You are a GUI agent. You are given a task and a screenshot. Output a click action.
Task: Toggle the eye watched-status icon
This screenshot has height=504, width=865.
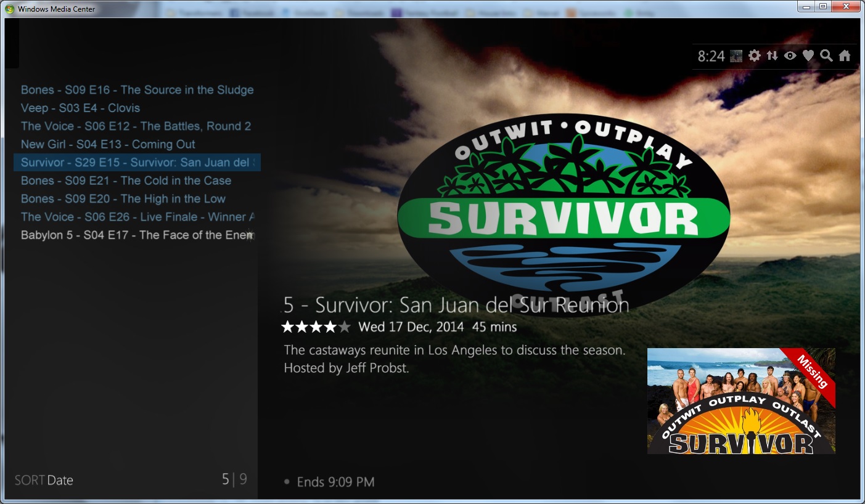click(790, 56)
